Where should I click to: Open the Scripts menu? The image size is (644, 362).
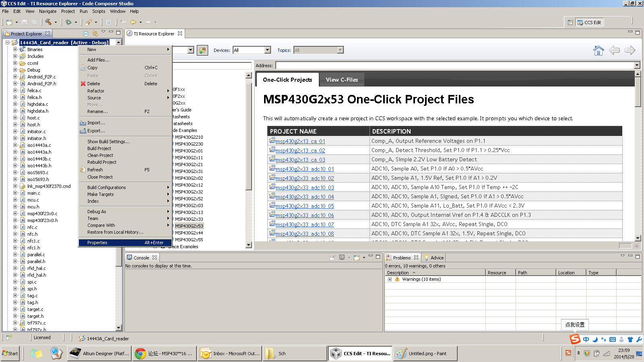(99, 11)
